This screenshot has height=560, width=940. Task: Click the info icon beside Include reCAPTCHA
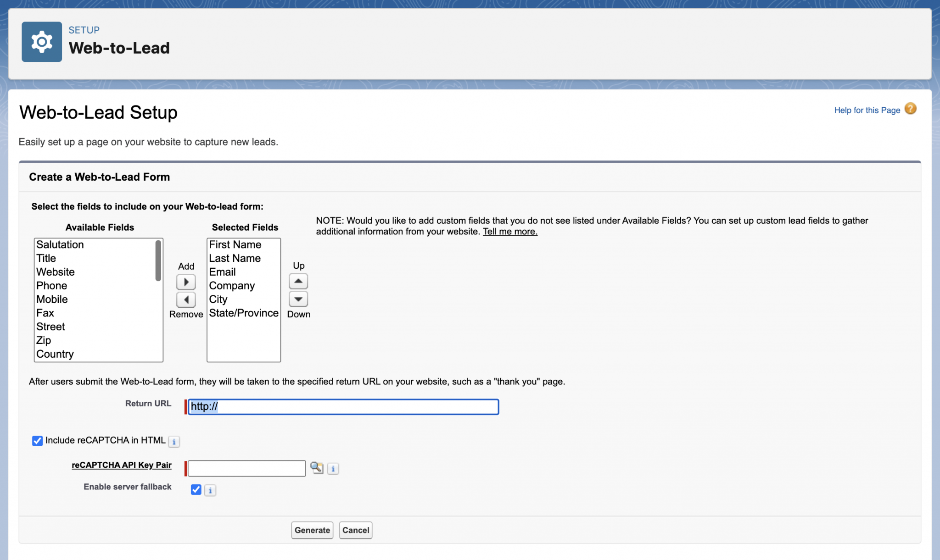[x=174, y=441]
